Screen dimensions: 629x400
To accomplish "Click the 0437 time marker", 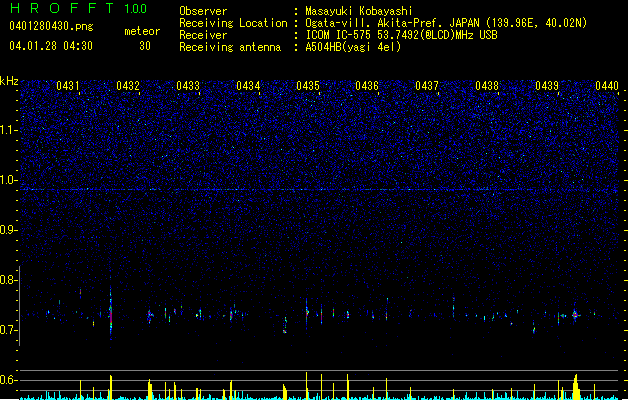I will (427, 85).
